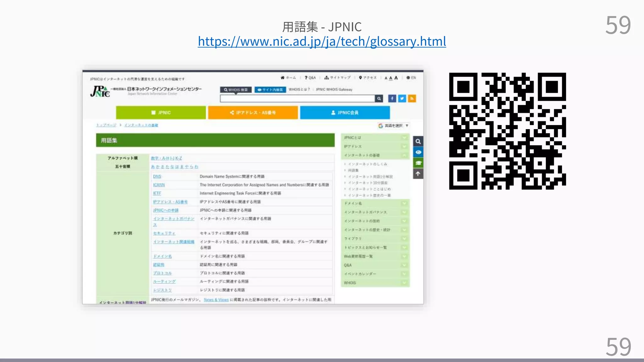The width and height of the screenshot is (644, 362).
Task: Click the JPNIC logo on the webpage
Action: pos(100,91)
